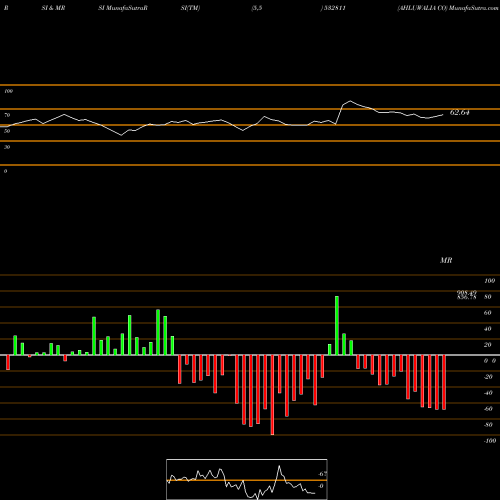Click the peak of the white RSI line
The image size is (500, 500).
pyautogui.click(x=350, y=101)
